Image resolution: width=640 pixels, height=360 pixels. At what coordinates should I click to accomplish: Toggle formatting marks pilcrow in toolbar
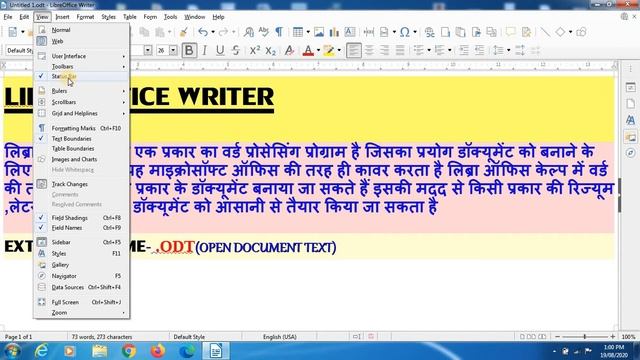(279, 32)
